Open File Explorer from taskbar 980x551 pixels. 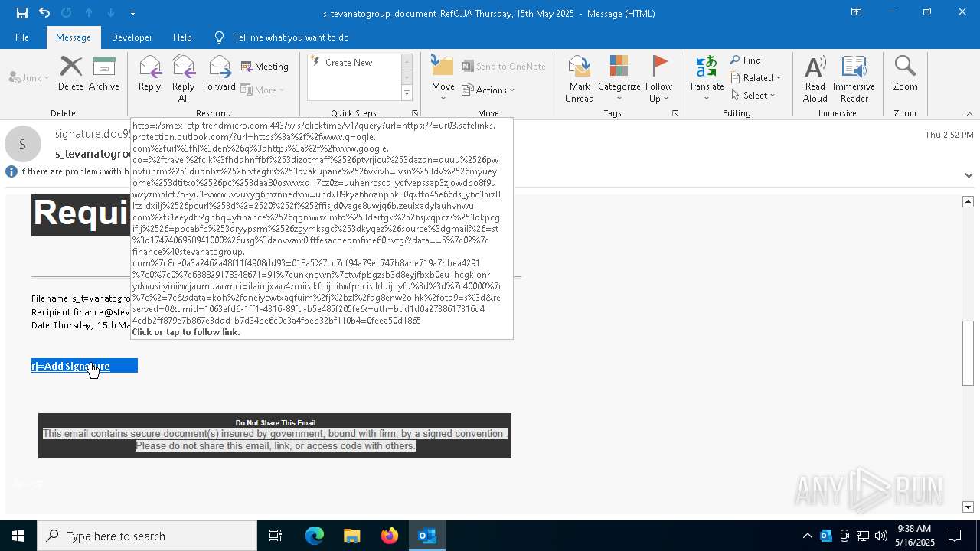pos(351,536)
